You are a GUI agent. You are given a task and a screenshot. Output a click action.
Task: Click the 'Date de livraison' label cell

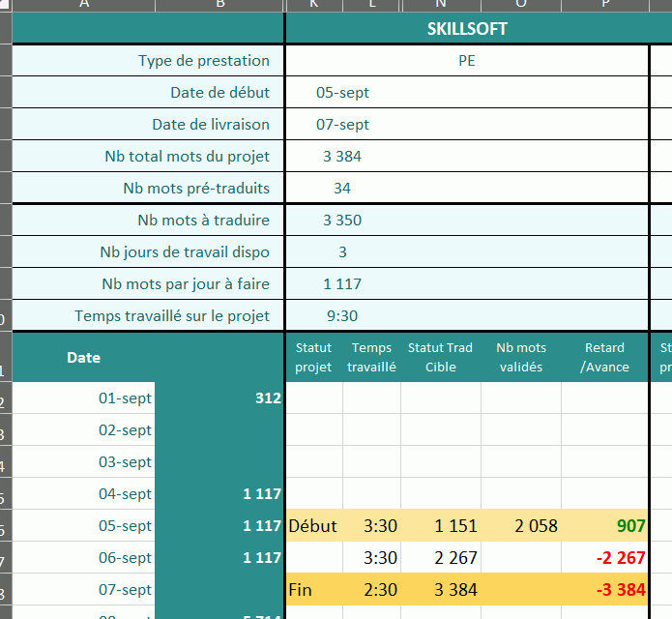[148, 125]
